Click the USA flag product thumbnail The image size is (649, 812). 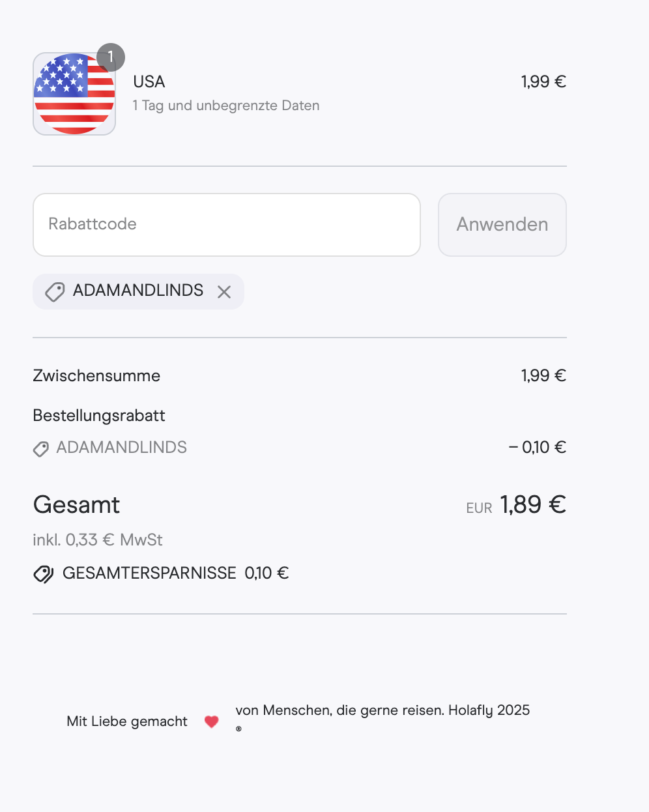click(x=74, y=94)
